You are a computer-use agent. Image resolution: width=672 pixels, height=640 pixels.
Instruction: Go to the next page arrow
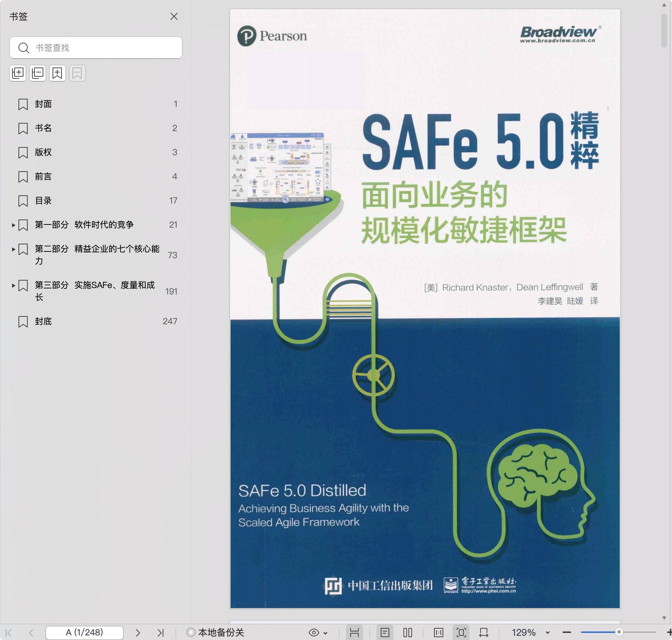pyautogui.click(x=138, y=633)
